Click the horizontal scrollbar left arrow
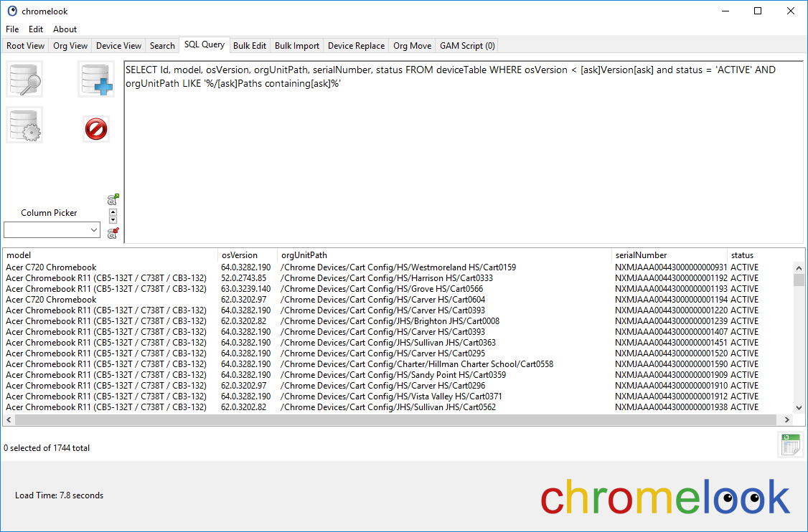Screen dimensions: 808x532 pos(9,419)
